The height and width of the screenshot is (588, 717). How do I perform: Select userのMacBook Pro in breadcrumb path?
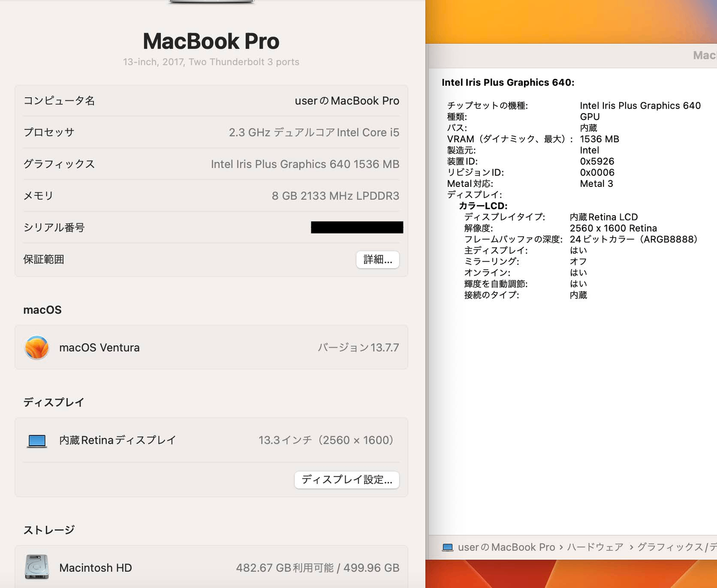[x=506, y=547]
